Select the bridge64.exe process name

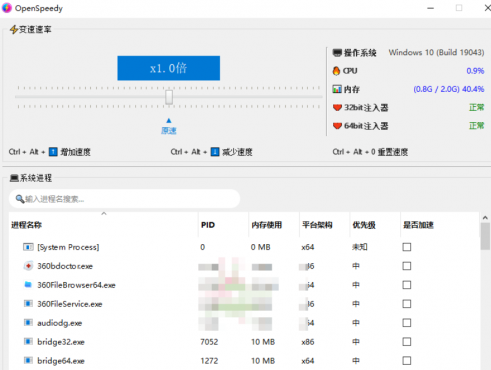point(61,361)
